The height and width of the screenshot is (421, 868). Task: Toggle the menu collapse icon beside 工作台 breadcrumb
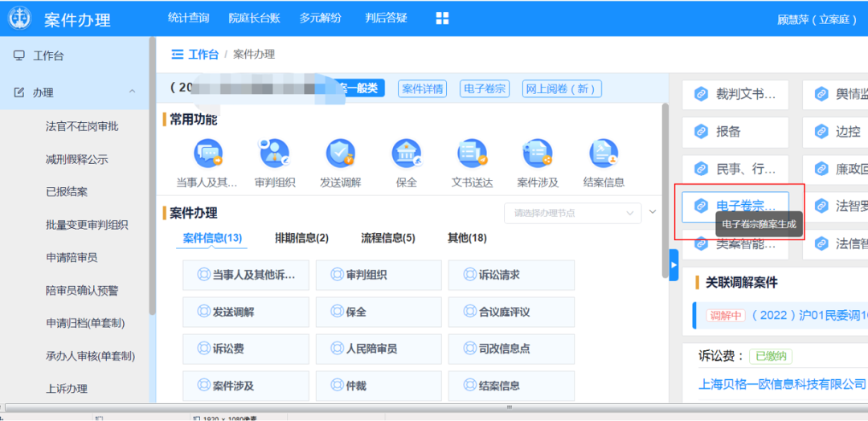[x=177, y=54]
